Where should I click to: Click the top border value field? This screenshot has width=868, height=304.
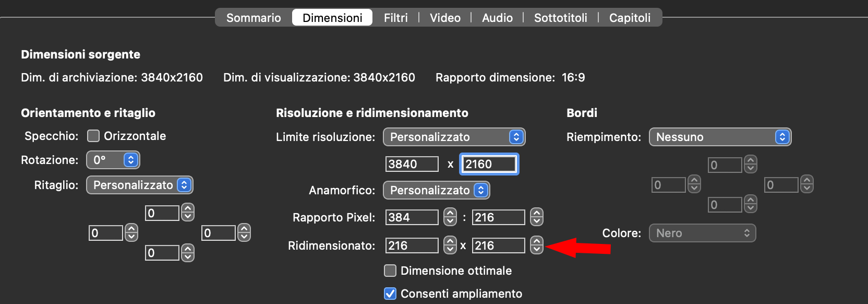(725, 165)
